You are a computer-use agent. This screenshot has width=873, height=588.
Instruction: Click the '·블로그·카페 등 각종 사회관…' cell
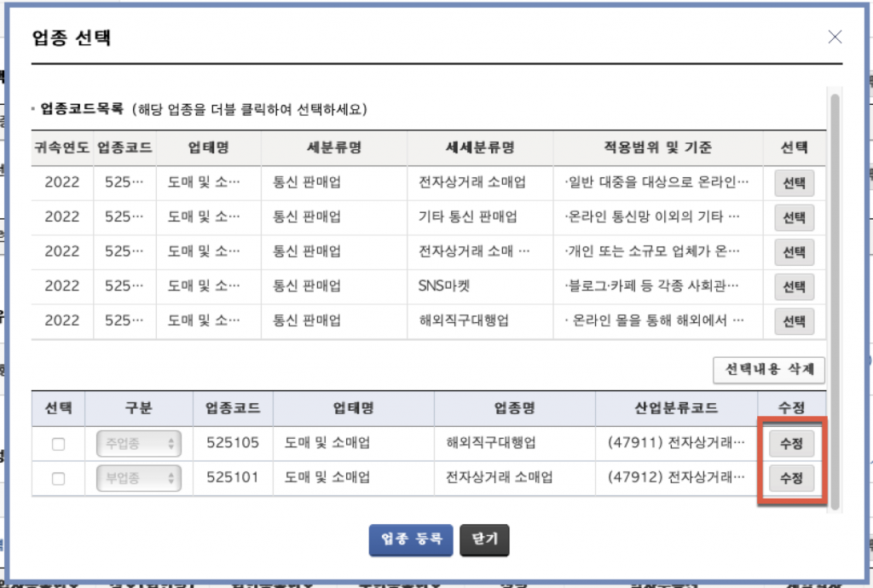[x=658, y=286]
